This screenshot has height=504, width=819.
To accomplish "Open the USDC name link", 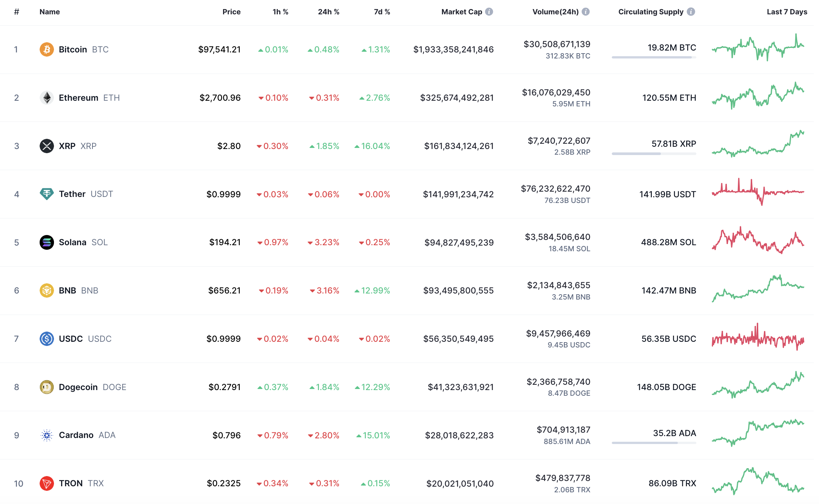I will 71,339.
